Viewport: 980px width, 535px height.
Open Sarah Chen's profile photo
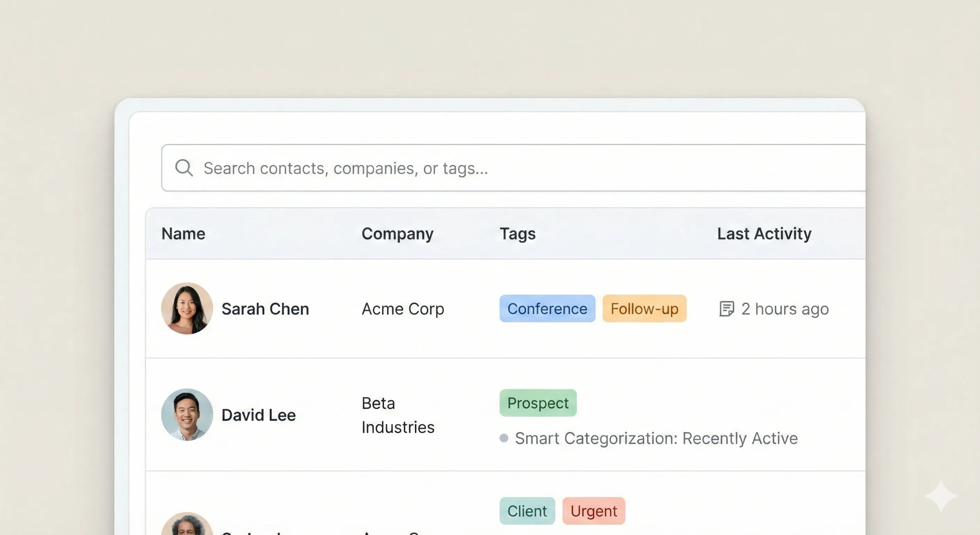187,309
